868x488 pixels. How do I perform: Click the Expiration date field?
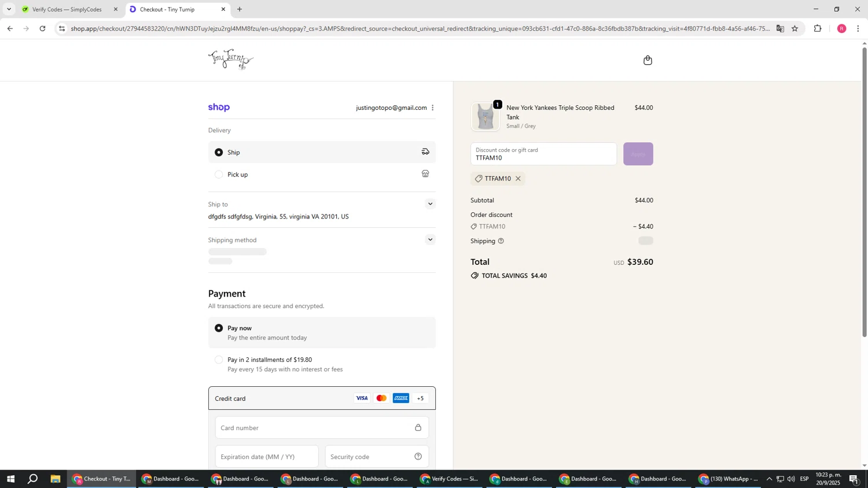pos(267,457)
